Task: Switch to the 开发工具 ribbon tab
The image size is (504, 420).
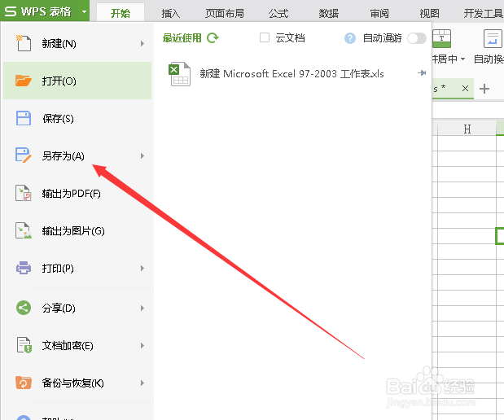Action: (483, 13)
